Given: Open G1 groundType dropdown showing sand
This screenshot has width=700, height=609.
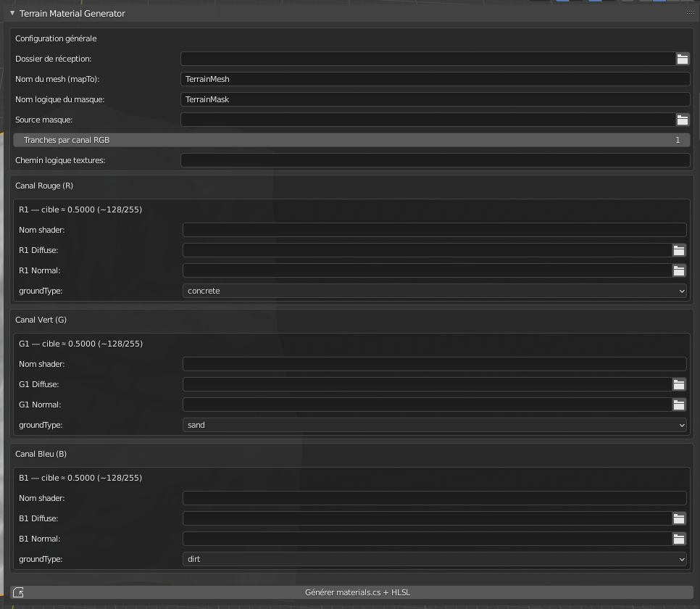Looking at the screenshot, I should click(434, 425).
